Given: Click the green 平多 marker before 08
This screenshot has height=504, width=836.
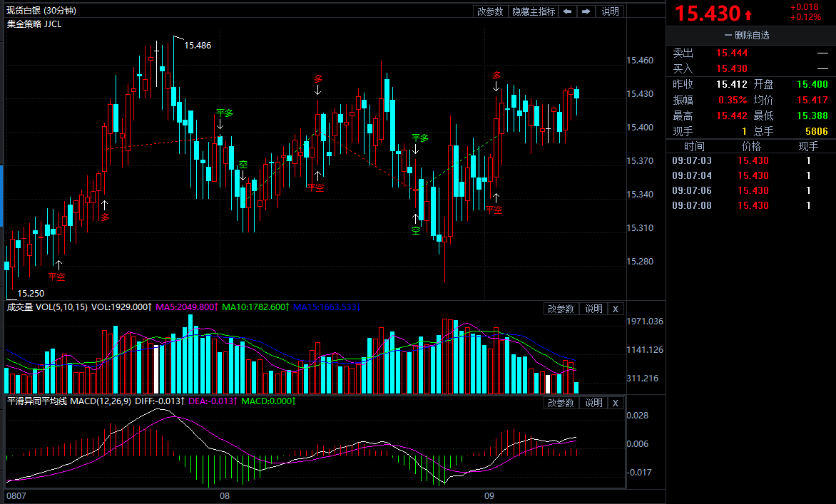Looking at the screenshot, I should [225, 113].
